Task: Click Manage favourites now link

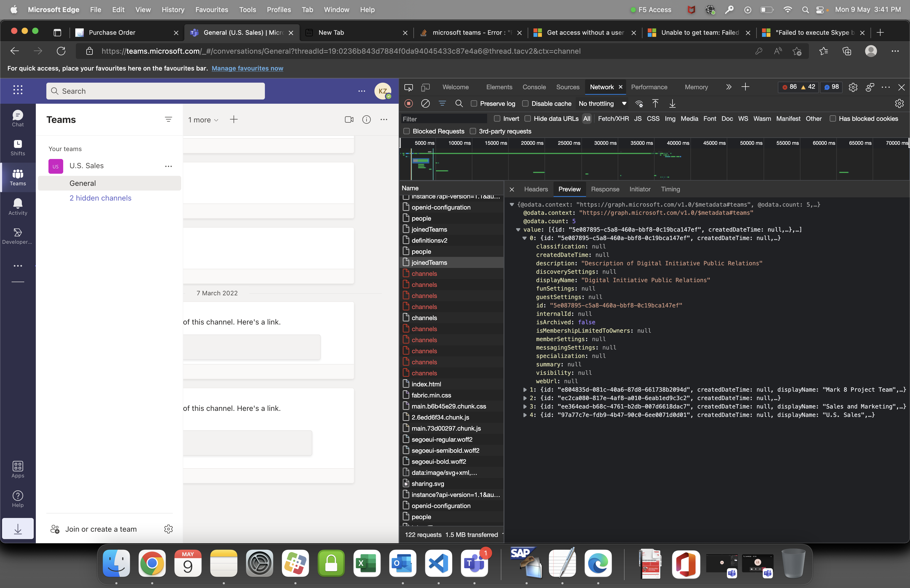Action: pyautogui.click(x=247, y=68)
